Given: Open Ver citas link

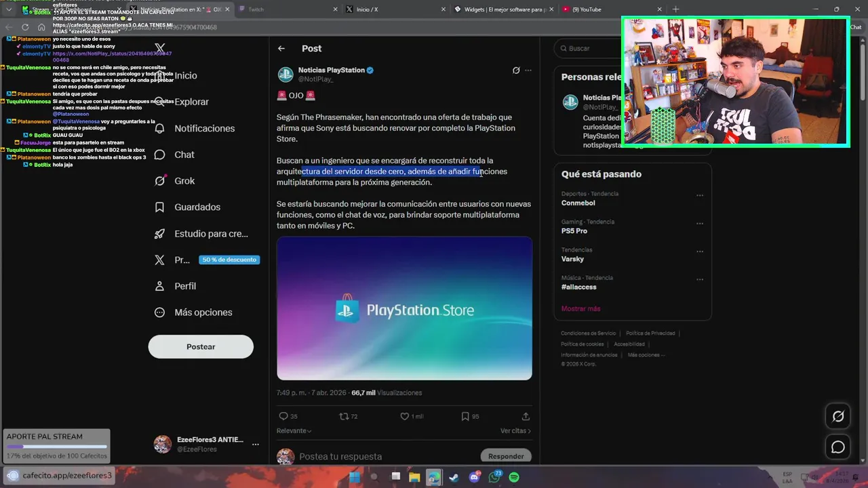Looking at the screenshot, I should 515,430.
